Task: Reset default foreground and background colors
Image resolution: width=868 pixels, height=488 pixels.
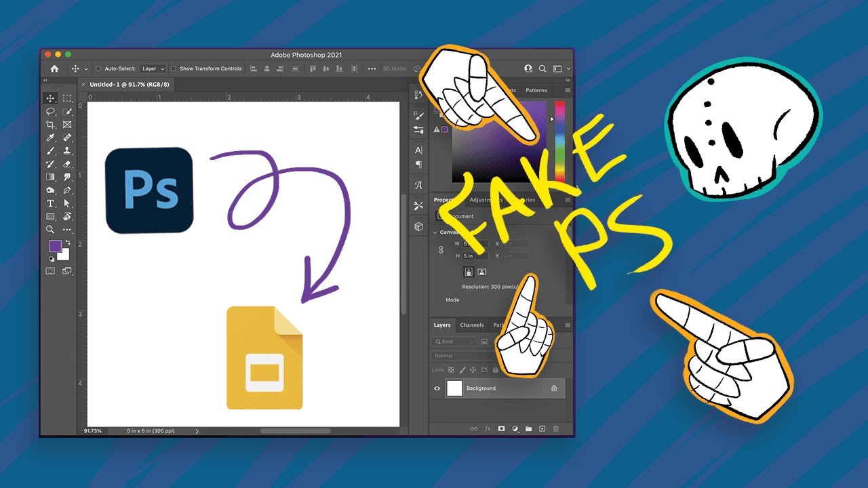Action: 51,259
